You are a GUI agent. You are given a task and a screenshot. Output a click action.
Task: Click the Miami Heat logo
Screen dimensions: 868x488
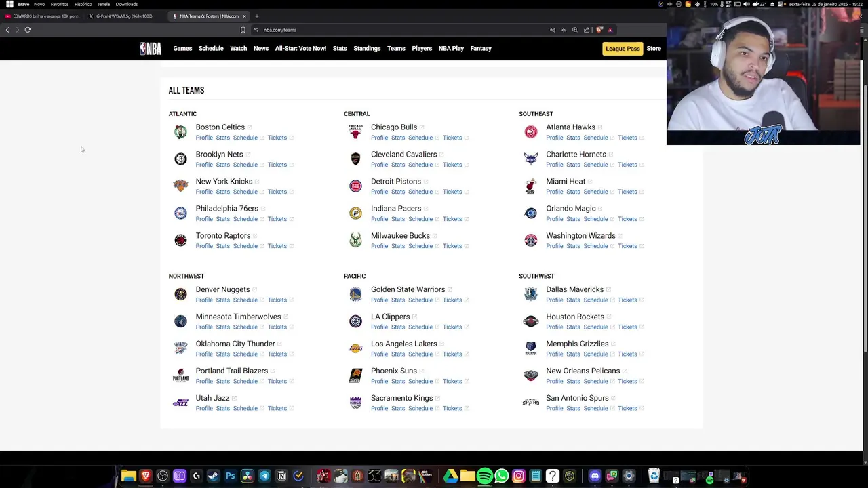tap(531, 186)
